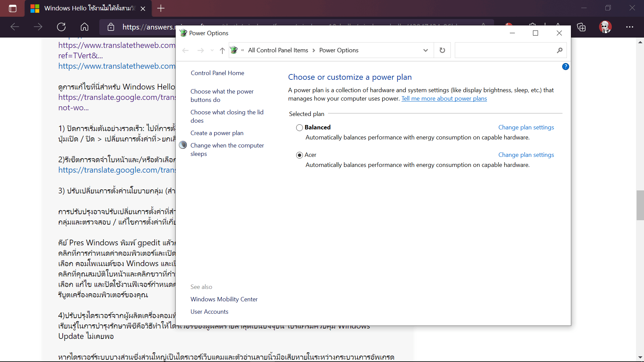Expand the address bar history dropdown

point(426,50)
